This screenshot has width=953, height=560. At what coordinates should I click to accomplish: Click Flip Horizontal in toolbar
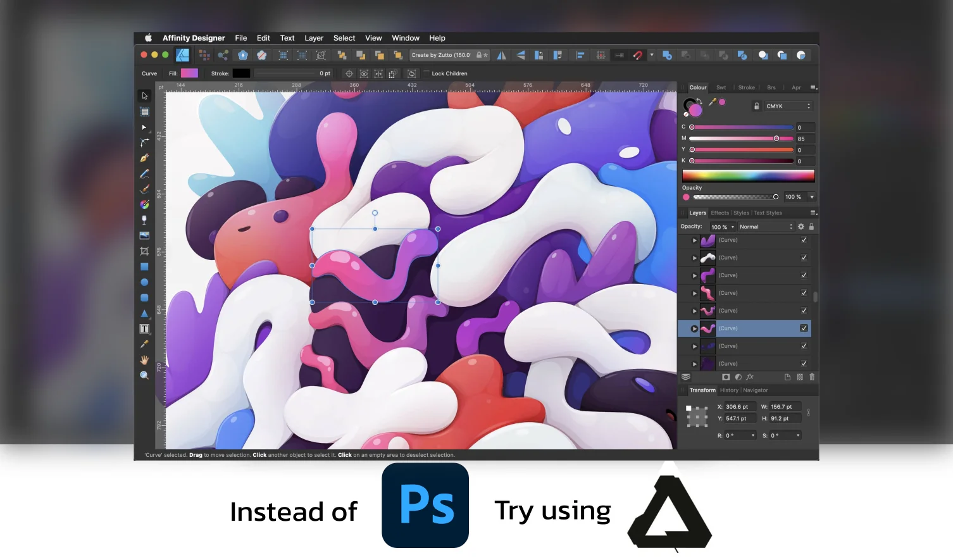click(501, 55)
